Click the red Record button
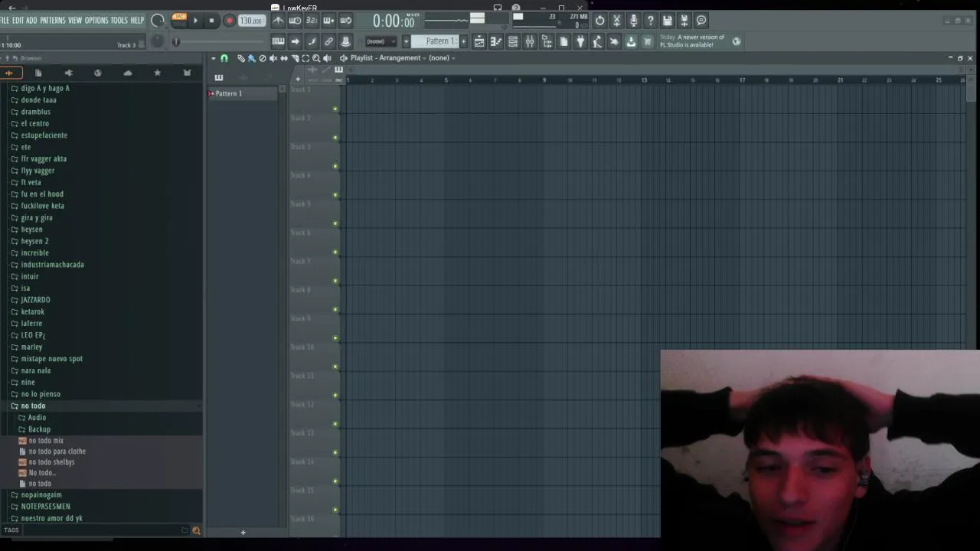 [x=230, y=21]
